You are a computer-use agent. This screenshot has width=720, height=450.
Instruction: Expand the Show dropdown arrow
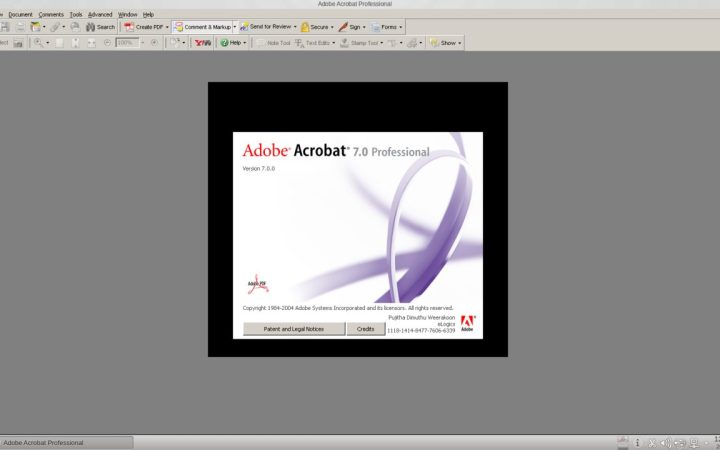click(460, 43)
